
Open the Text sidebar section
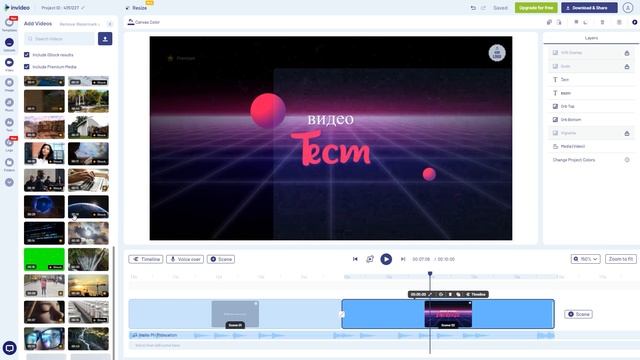(9, 124)
